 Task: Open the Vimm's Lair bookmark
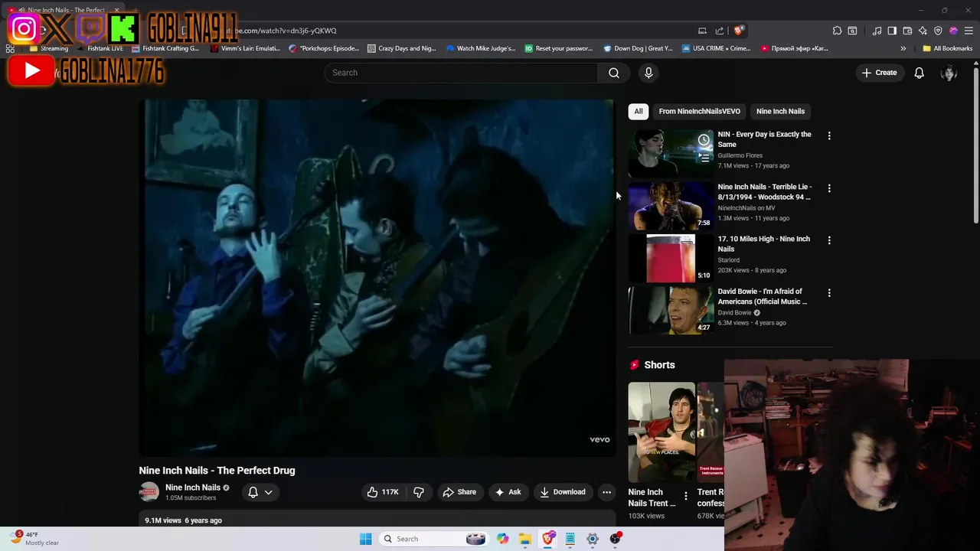point(245,48)
